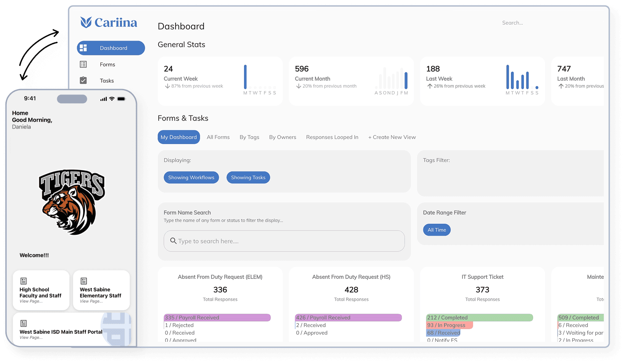Image resolution: width=626 pixels, height=364 pixels.
Task: Click the down arrow beside 20% from previous month
Action: [x=298, y=86]
